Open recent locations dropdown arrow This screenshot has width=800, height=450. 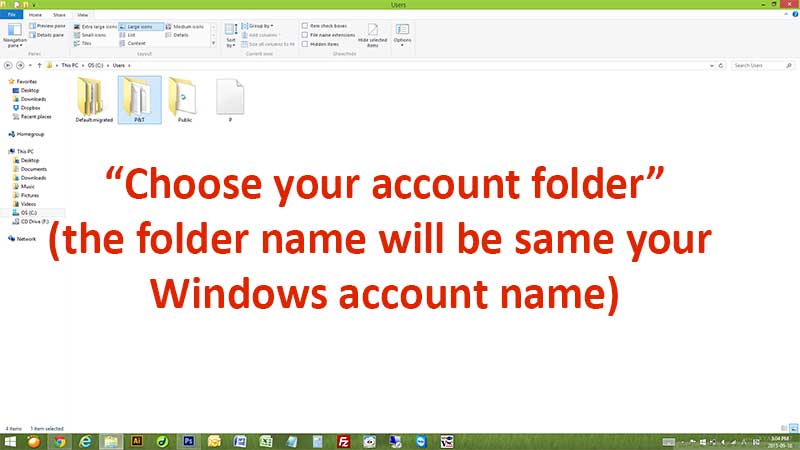pyautogui.click(x=30, y=65)
